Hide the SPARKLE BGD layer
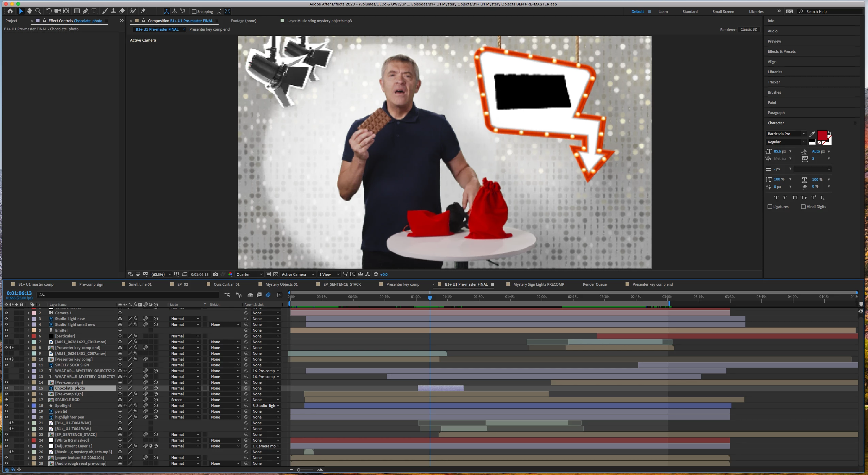Image resolution: width=868 pixels, height=475 pixels. coord(6,400)
